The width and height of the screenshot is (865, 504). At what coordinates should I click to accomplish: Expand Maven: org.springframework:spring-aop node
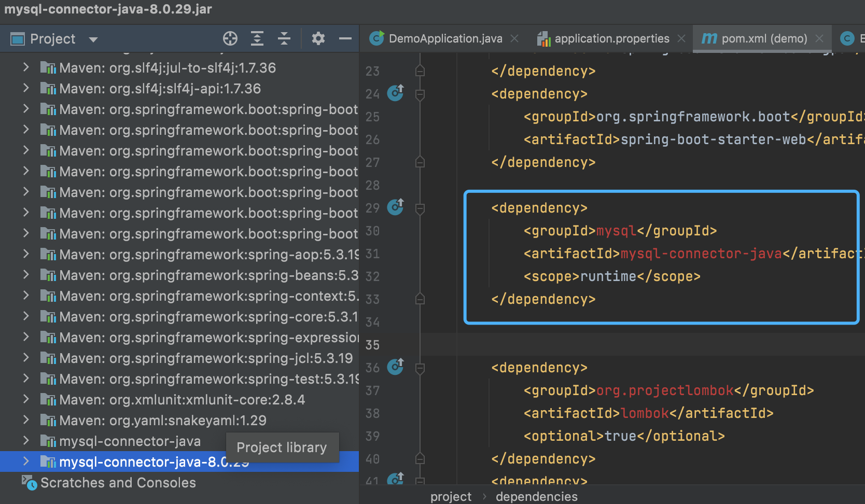pyautogui.click(x=26, y=254)
